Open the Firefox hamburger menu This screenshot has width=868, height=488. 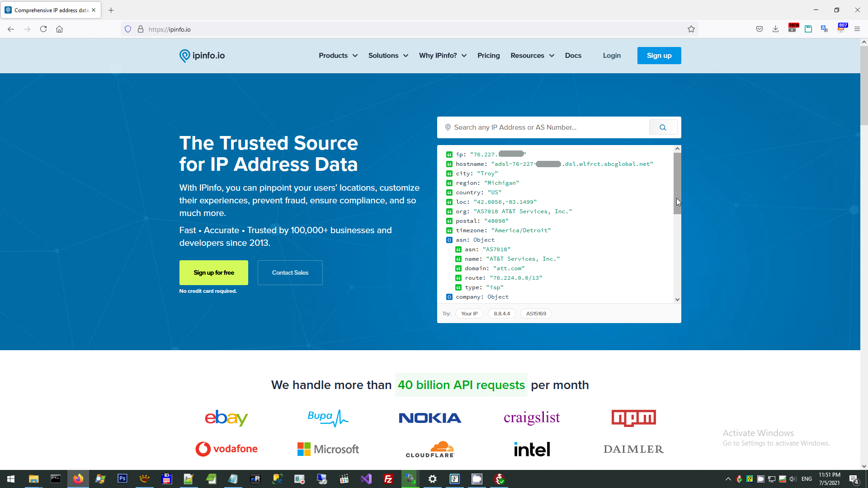tap(857, 29)
